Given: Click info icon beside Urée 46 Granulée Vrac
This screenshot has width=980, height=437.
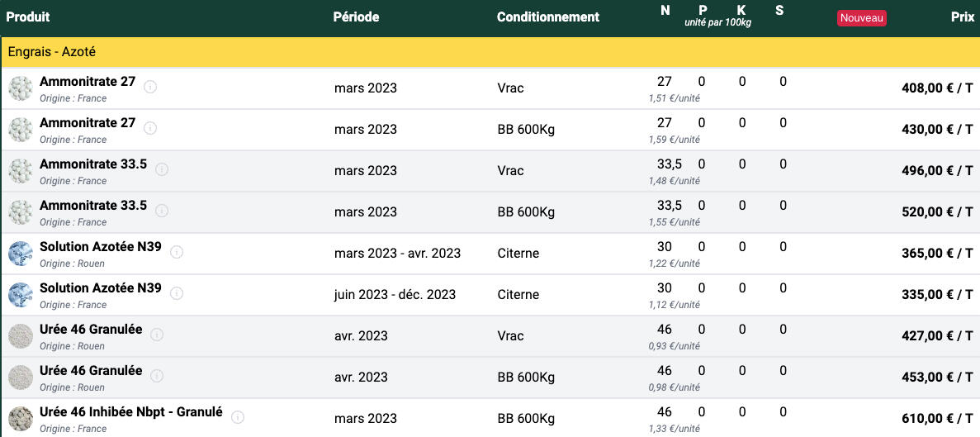Looking at the screenshot, I should tap(157, 334).
